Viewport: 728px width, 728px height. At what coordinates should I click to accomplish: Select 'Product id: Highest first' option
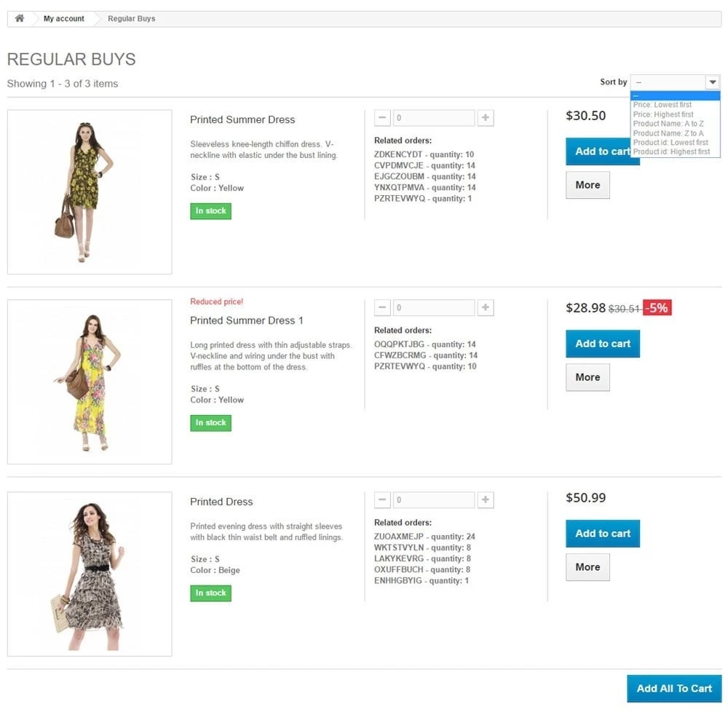coord(671,151)
